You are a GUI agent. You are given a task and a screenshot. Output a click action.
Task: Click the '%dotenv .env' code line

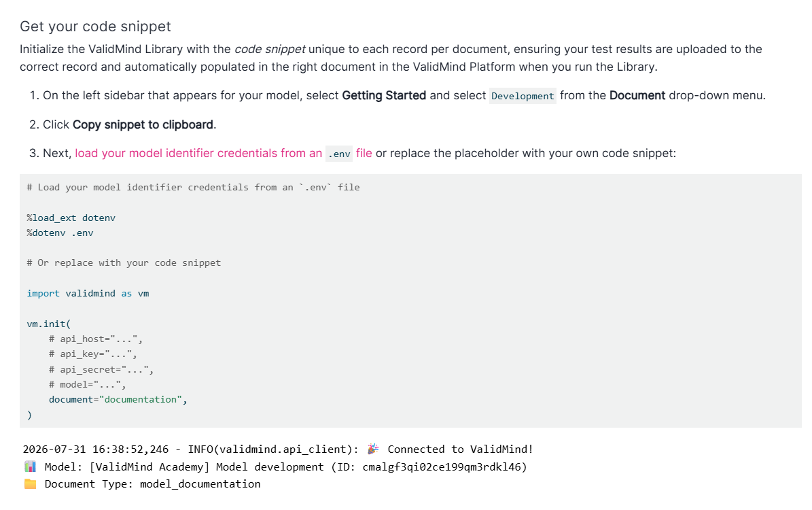60,233
